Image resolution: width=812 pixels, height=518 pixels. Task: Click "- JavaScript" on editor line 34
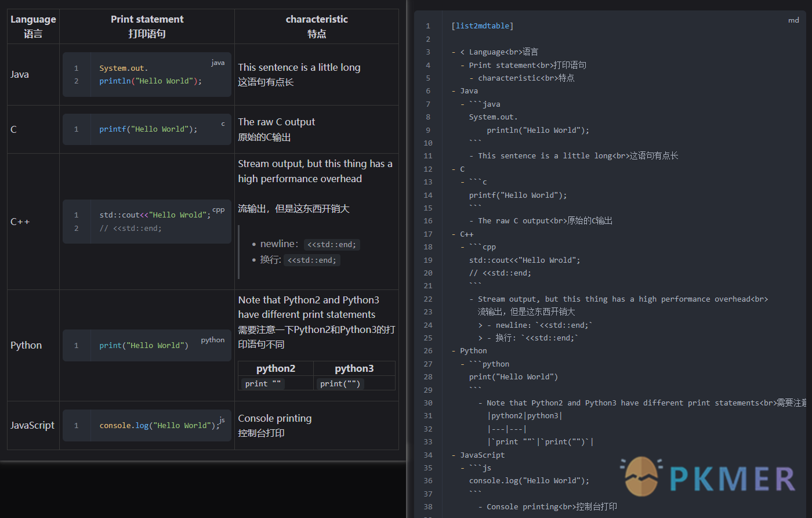478,455
